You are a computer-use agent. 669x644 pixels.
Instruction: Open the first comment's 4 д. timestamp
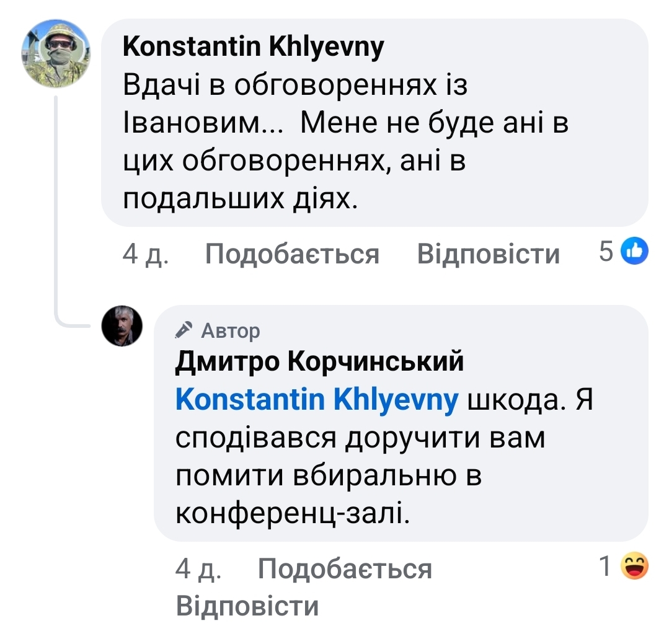coord(145,254)
